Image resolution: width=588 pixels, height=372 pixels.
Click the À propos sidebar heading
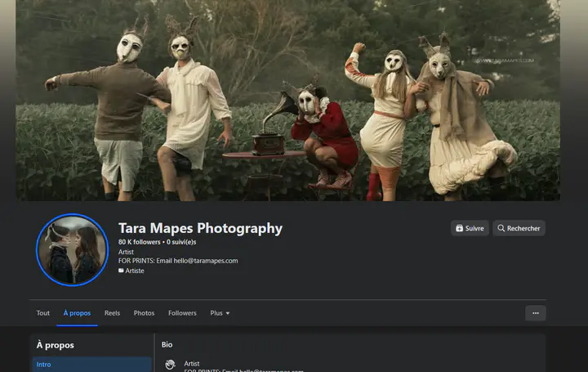(56, 345)
